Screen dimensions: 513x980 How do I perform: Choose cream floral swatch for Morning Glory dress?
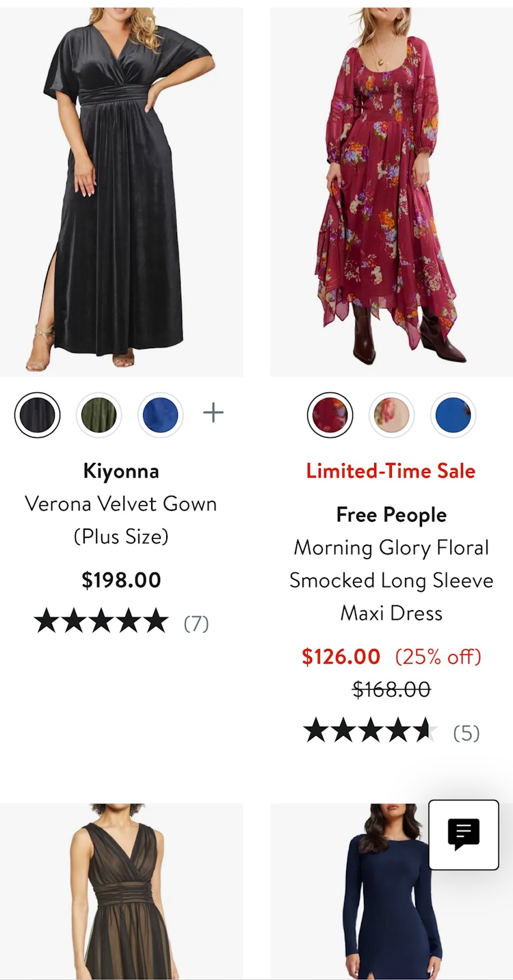(x=391, y=414)
